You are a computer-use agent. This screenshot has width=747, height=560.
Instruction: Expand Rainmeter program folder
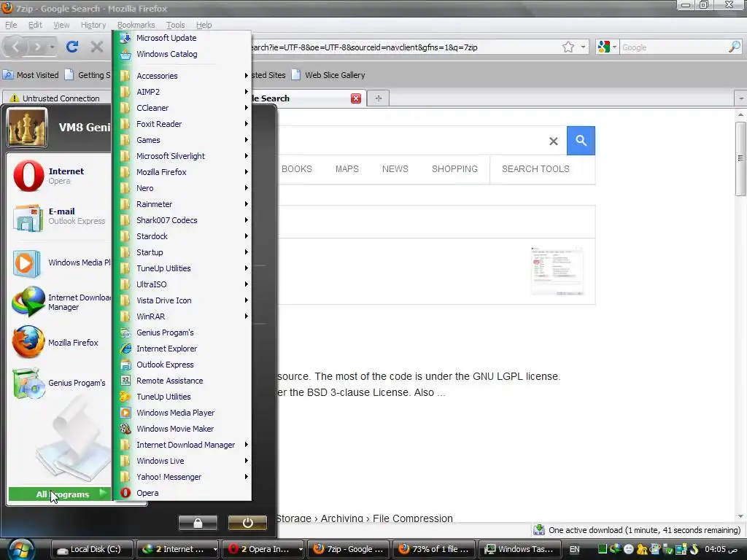click(182, 204)
